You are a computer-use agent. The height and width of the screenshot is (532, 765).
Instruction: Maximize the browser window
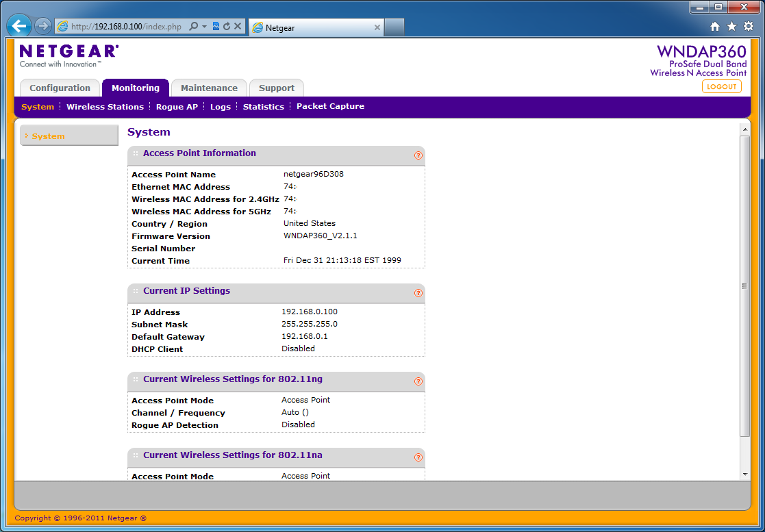click(x=718, y=8)
